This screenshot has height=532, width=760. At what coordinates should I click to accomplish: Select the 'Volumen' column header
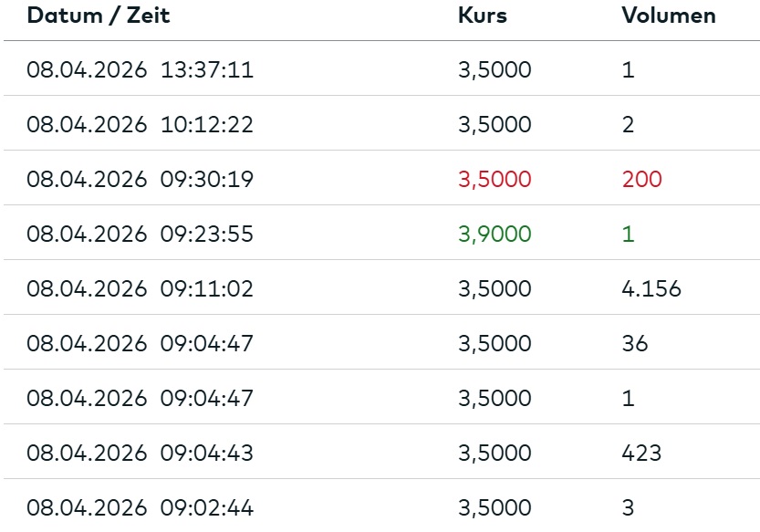668,16
